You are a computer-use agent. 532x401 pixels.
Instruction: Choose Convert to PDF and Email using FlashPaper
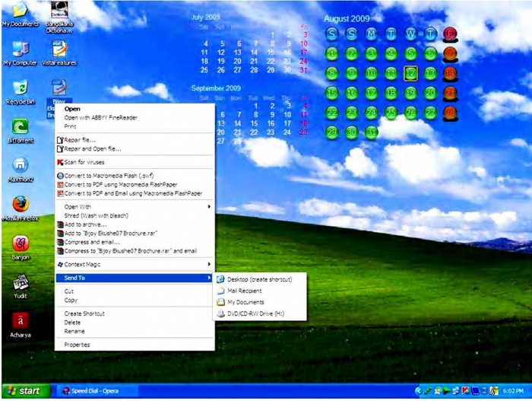135,193
